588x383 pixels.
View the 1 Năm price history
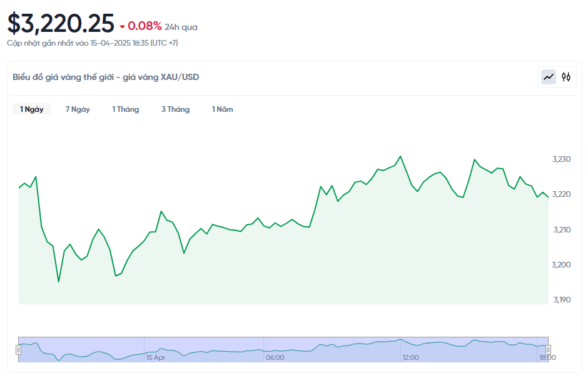pos(222,109)
